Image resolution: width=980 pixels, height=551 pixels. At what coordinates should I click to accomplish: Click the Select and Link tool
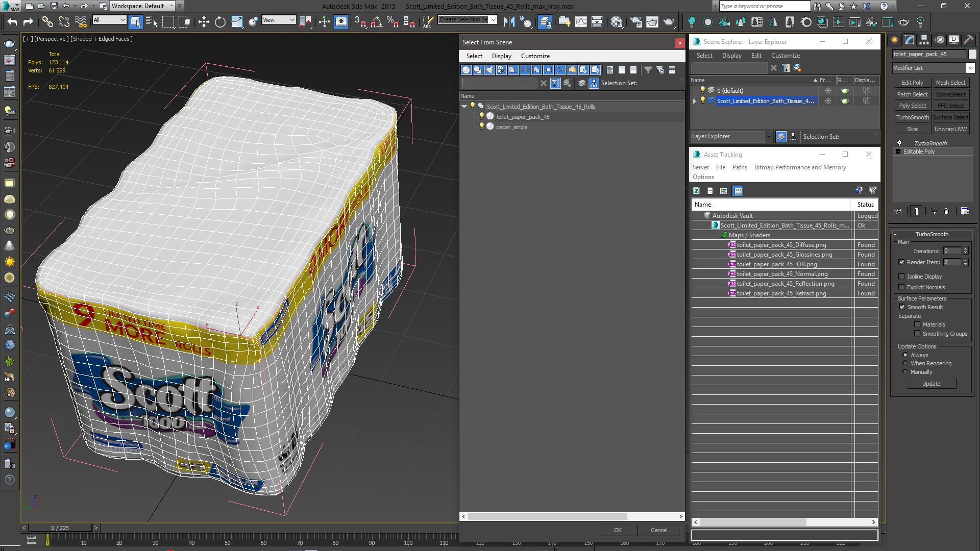pos(47,22)
